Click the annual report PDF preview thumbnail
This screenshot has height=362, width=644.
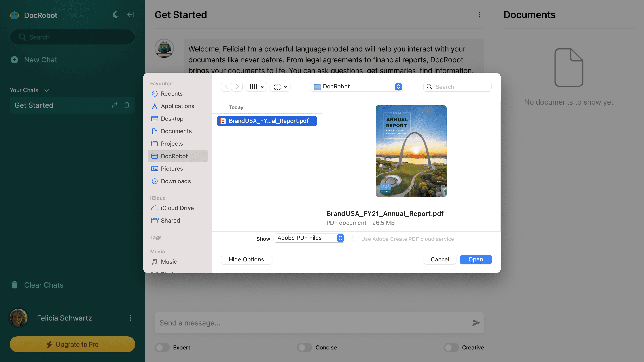(x=411, y=151)
